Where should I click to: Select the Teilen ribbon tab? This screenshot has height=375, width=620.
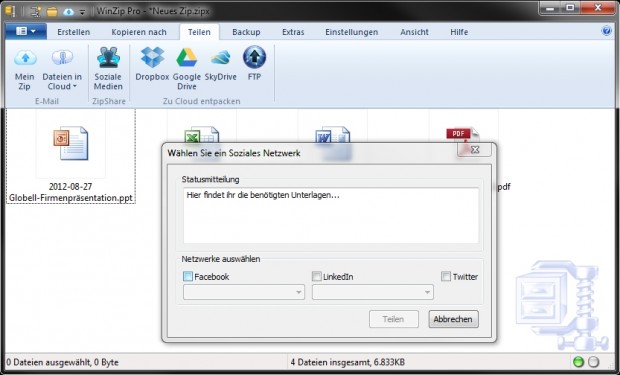(x=199, y=32)
